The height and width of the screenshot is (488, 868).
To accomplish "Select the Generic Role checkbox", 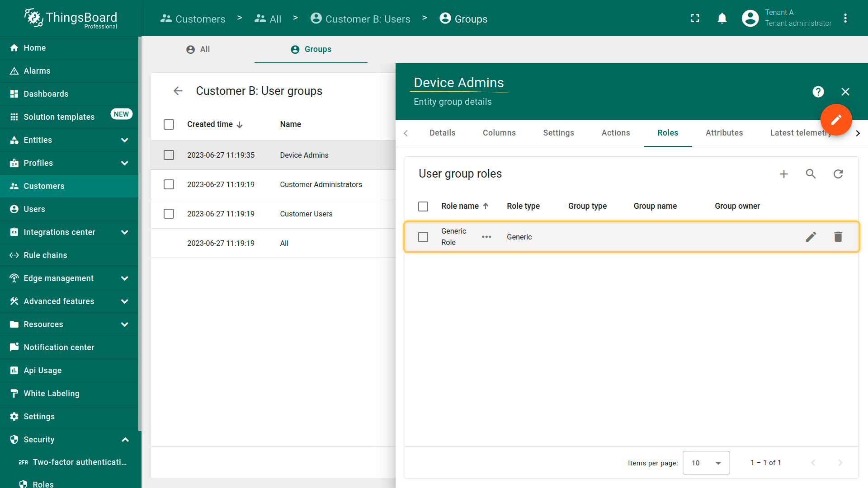I will pyautogui.click(x=423, y=237).
